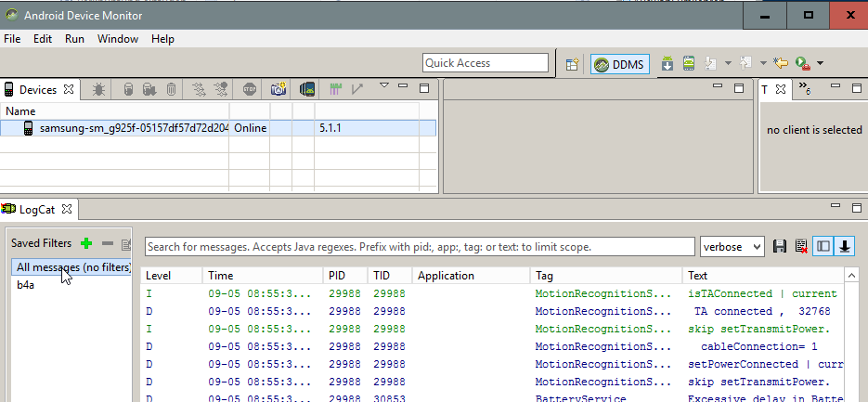
Task: Switch to the DDMS perspective button
Action: tap(619, 64)
